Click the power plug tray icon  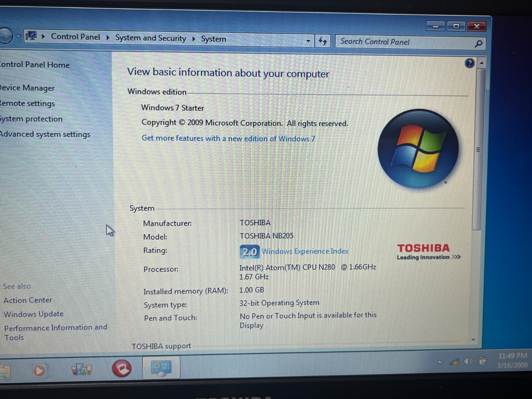click(x=482, y=361)
